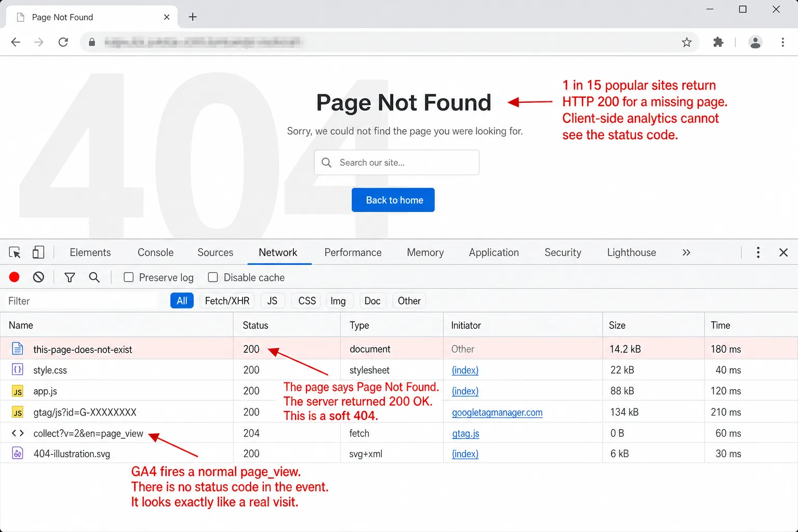Open network search magnifier icon

[x=94, y=277]
